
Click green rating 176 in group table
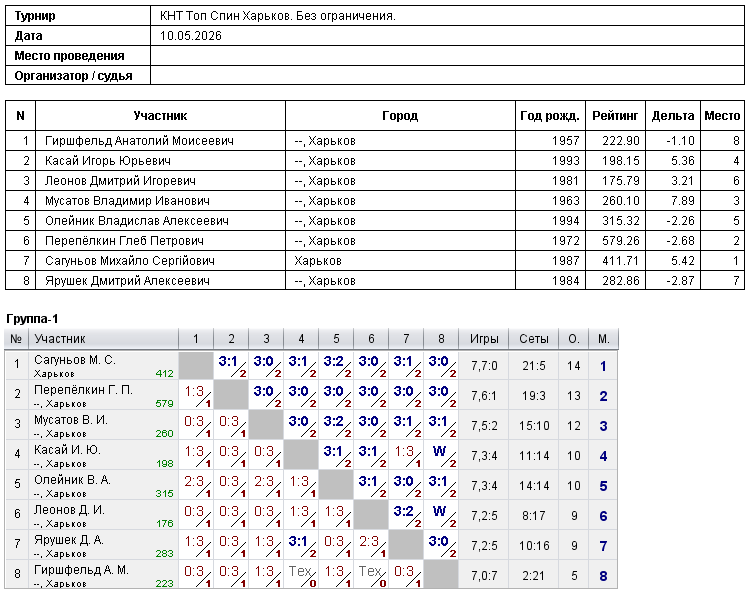click(164, 524)
